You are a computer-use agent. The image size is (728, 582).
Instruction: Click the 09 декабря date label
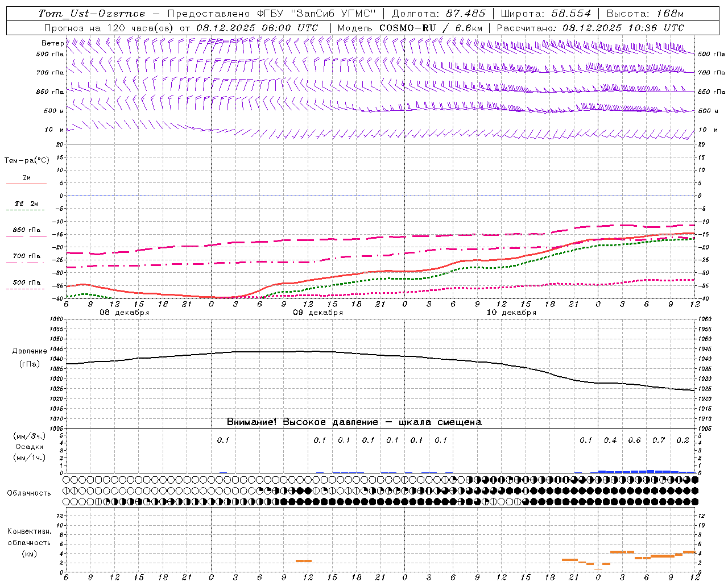(x=318, y=313)
